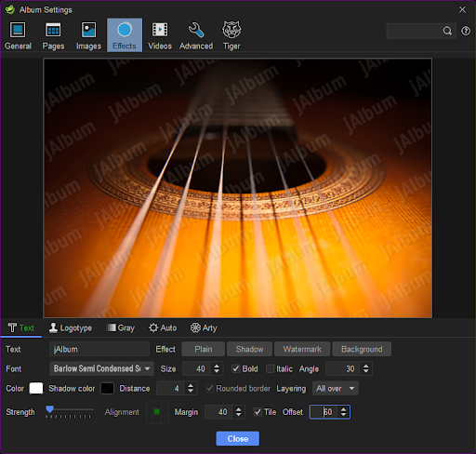Apply the Shadow text effect
This screenshot has width=476, height=454.
pos(249,349)
